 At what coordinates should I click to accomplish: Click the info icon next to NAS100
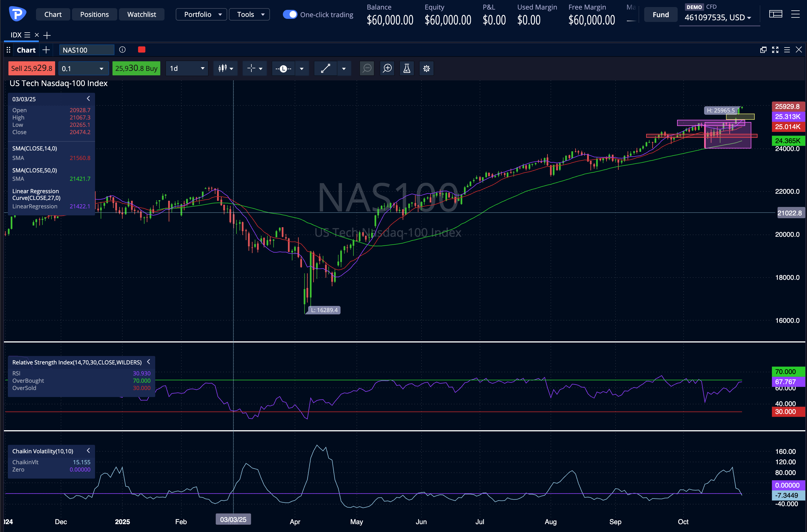(122, 49)
